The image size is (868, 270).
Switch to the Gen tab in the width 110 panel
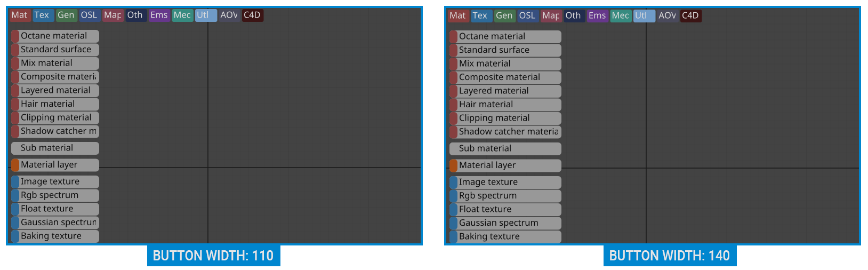(x=66, y=15)
